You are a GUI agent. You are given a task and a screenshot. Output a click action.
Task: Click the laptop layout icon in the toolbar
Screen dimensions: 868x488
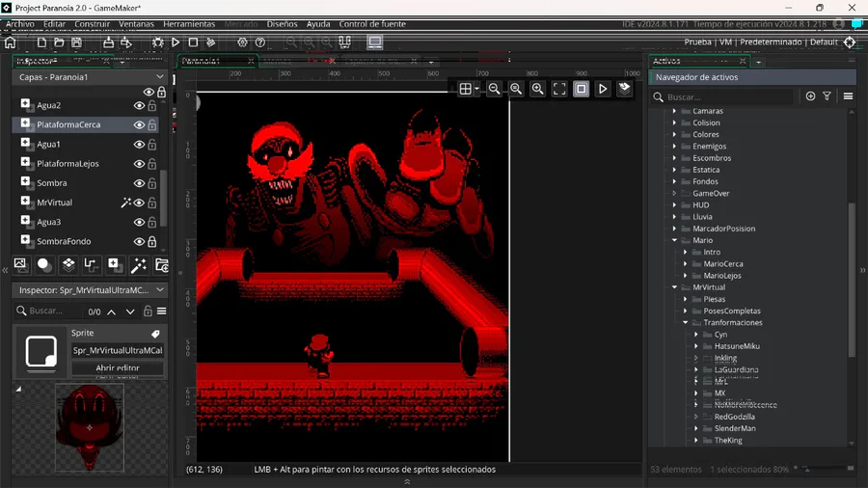375,42
